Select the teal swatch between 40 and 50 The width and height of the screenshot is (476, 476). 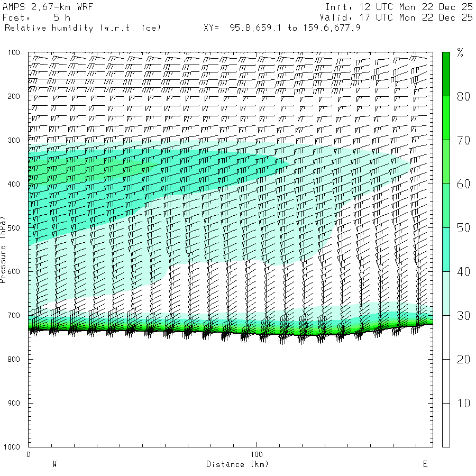[446, 250]
